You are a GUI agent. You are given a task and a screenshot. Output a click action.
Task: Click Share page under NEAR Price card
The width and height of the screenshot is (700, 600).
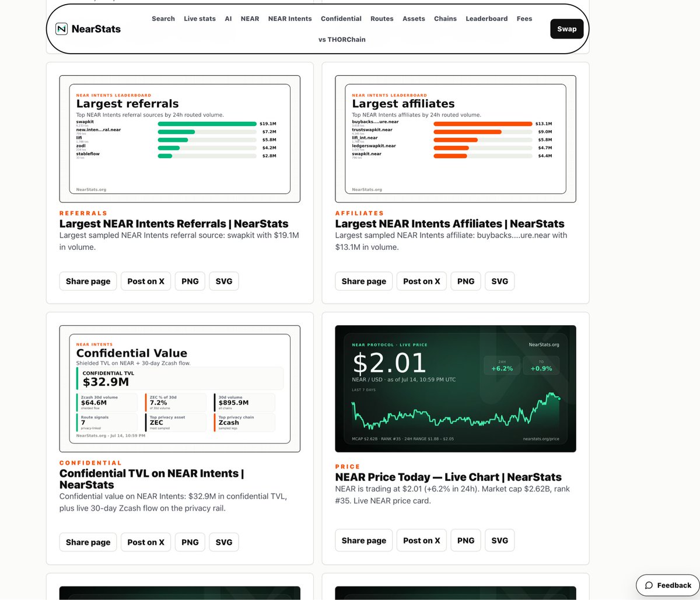(364, 540)
